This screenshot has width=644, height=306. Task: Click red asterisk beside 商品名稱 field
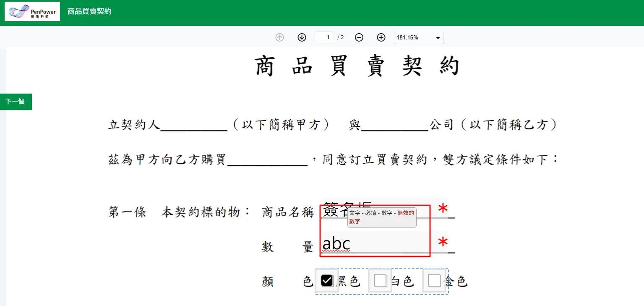click(x=443, y=209)
